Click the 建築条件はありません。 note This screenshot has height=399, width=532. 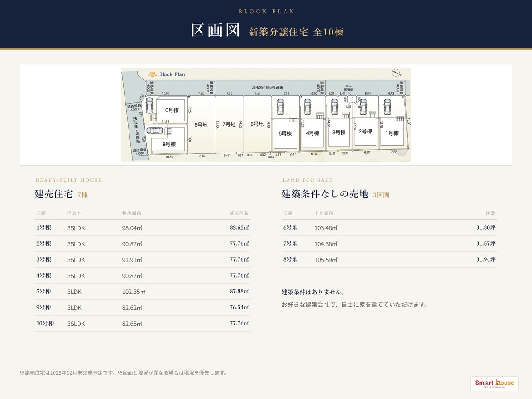pyautogui.click(x=313, y=292)
